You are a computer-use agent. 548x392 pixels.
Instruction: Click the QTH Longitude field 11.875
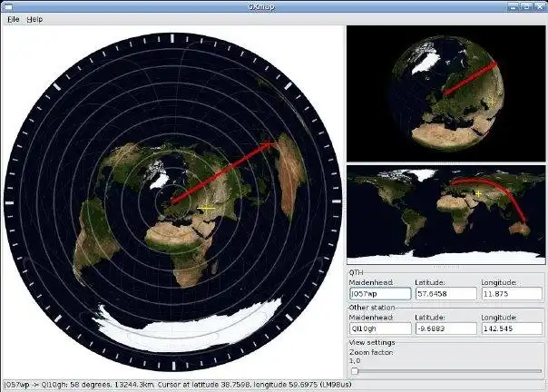(512, 294)
